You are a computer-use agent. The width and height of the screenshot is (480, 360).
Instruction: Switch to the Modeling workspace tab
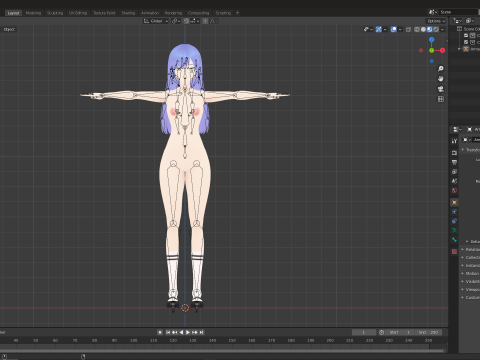point(33,13)
